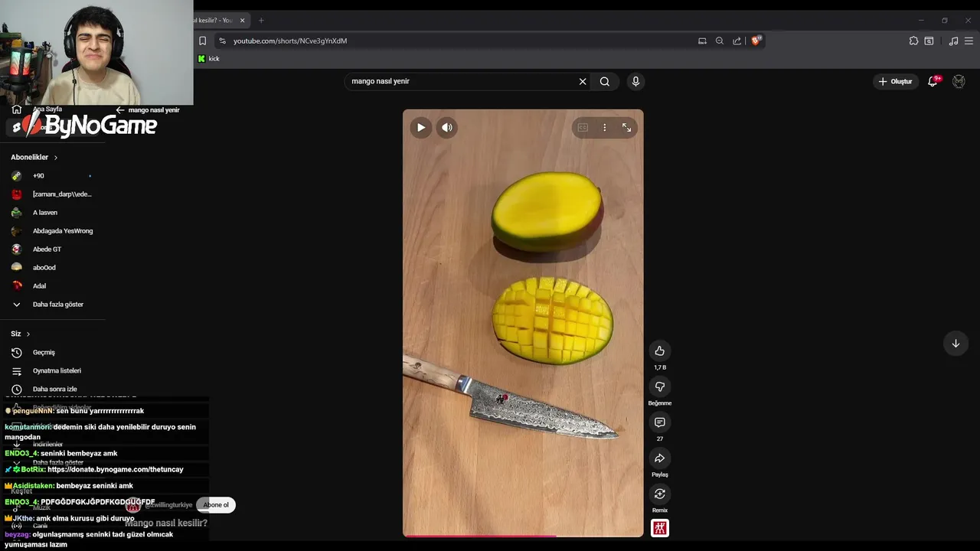The height and width of the screenshot is (551, 980).
Task: Click the install app icon in address bar
Action: (702, 41)
